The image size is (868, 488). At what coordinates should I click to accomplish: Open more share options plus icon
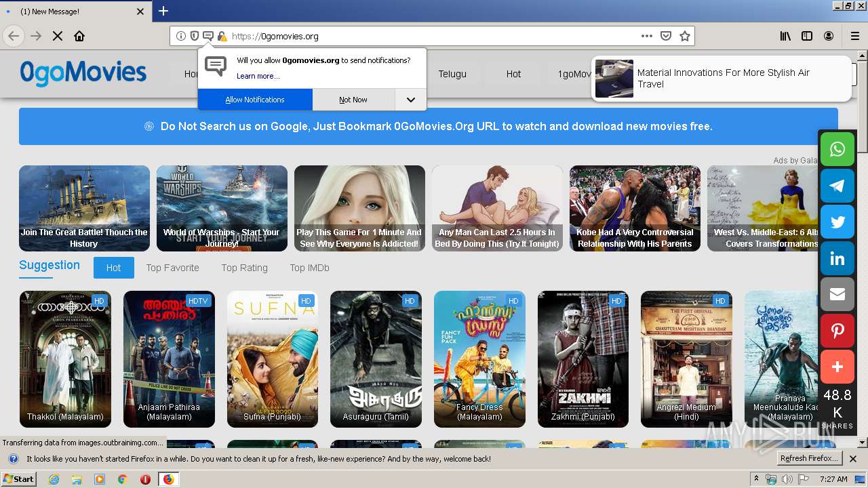(x=837, y=367)
